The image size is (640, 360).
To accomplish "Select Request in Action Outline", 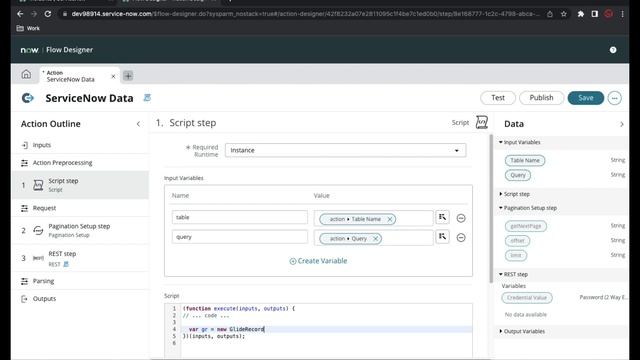I will [81, 208].
